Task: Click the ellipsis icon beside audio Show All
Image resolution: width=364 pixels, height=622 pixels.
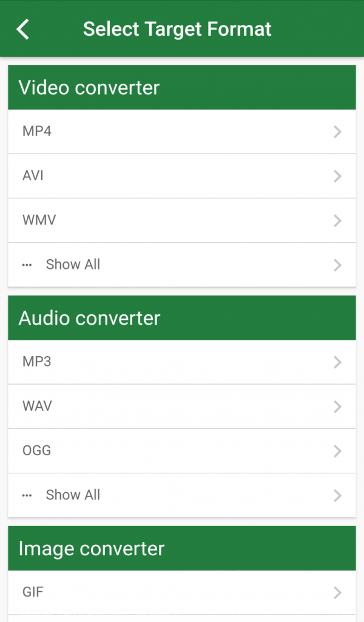Action: (27, 495)
